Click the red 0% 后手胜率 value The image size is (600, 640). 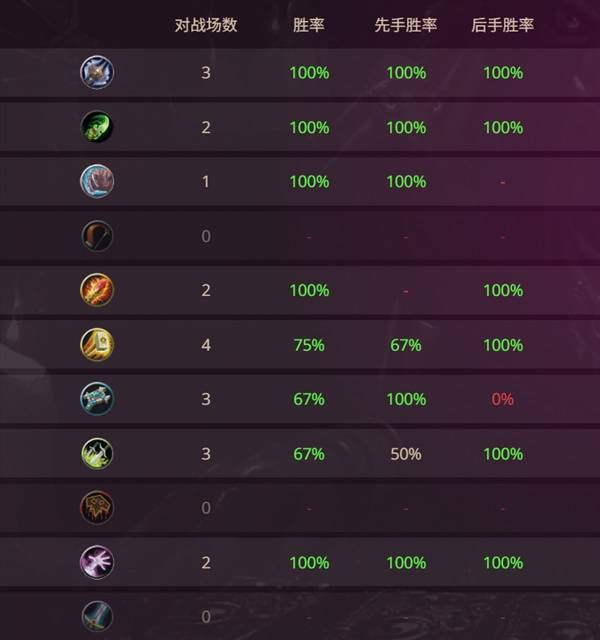(502, 399)
